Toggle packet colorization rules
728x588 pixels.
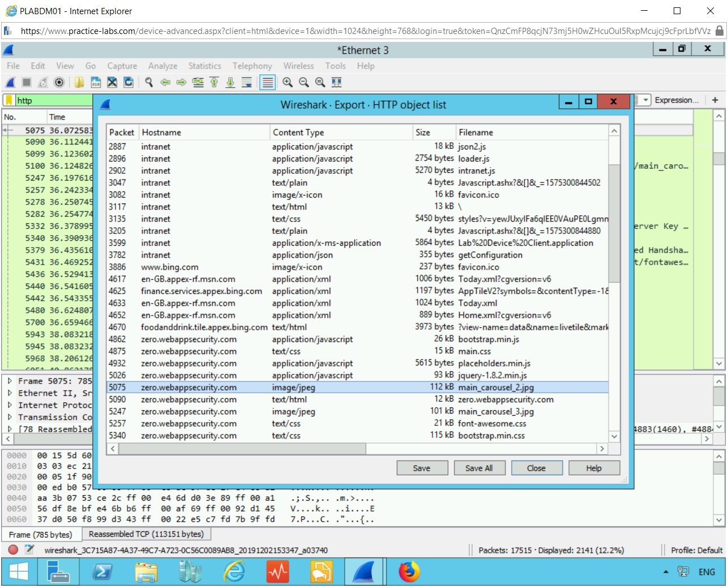pyautogui.click(x=267, y=83)
